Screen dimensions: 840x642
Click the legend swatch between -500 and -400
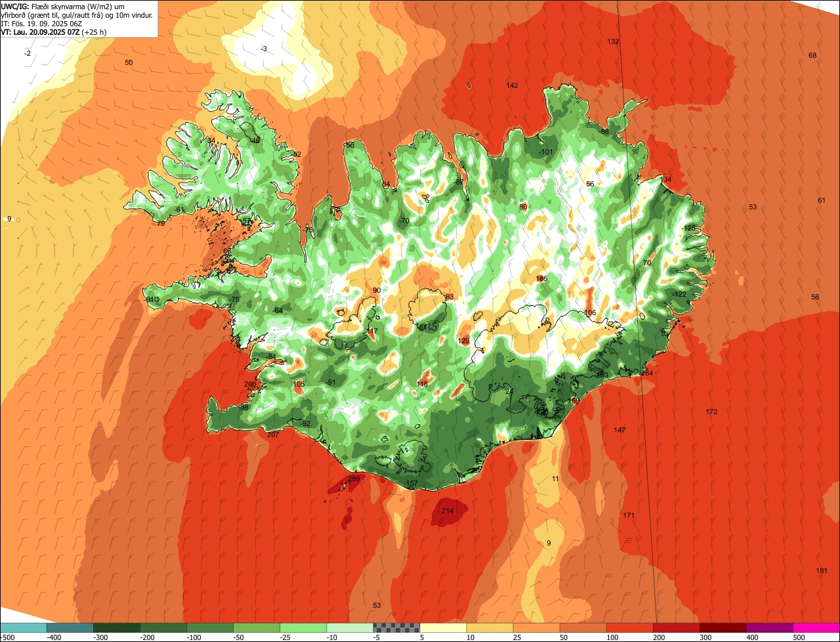(24, 628)
